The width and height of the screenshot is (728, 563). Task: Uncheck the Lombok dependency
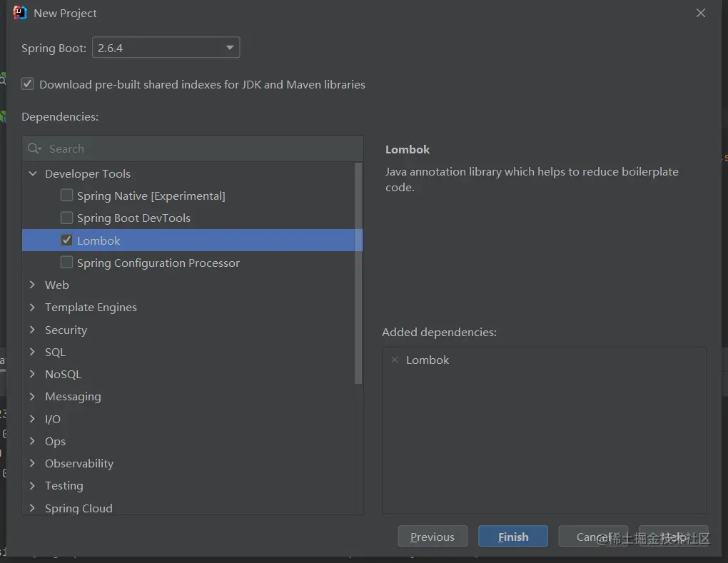coord(66,240)
